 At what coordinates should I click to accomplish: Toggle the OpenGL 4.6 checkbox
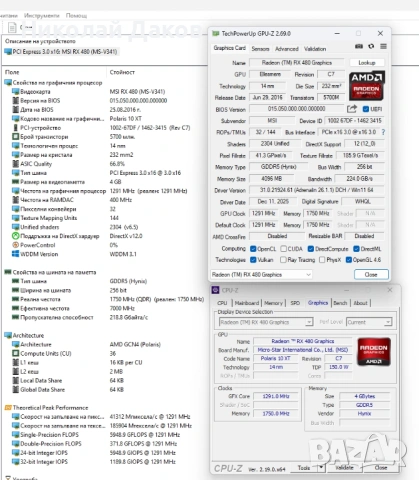pos(349,260)
